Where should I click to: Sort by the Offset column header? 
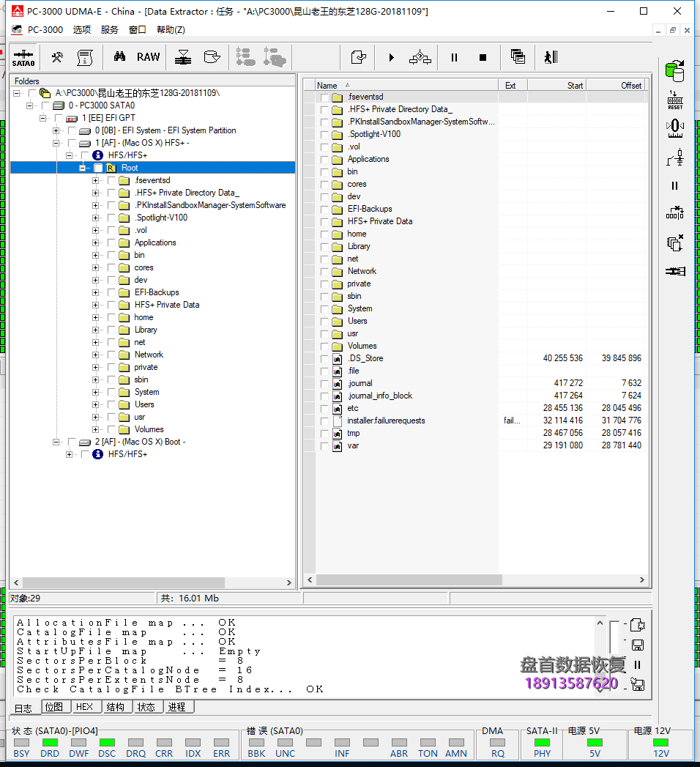click(x=616, y=86)
